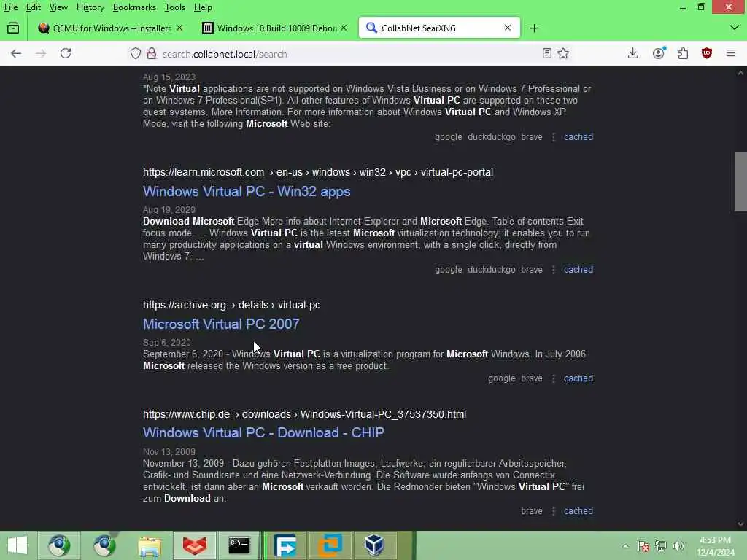Close the CollabNet SearXNG tab
This screenshot has height=560, width=747.
(x=508, y=28)
